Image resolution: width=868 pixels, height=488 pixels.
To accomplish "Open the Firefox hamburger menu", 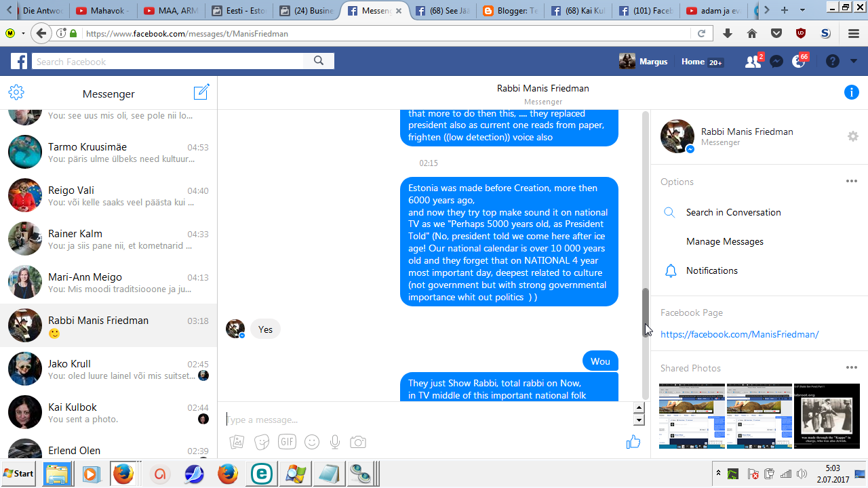I will click(853, 33).
